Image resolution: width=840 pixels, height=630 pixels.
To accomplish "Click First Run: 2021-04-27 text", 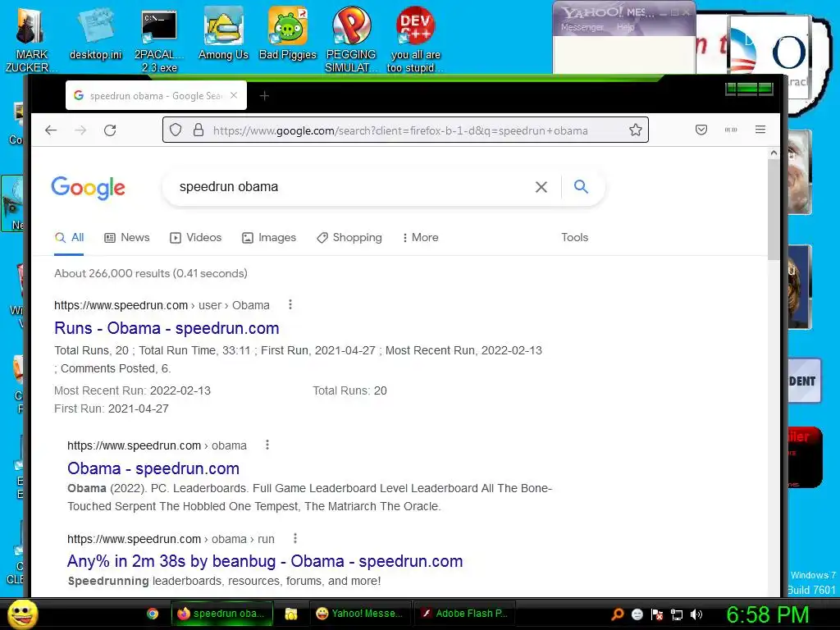I will pos(112,409).
